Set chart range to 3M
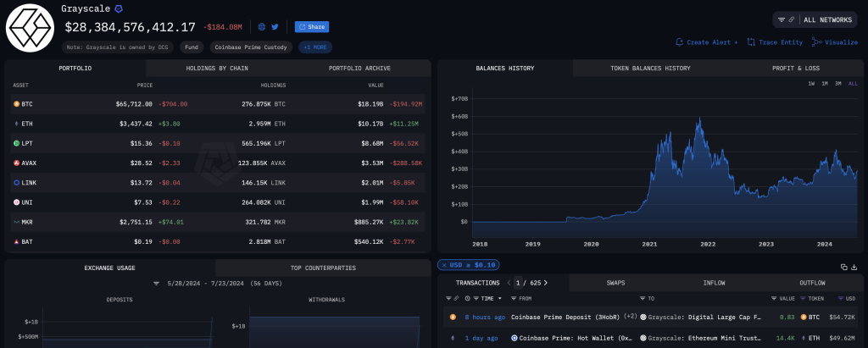This screenshot has height=348, width=868. (x=838, y=84)
